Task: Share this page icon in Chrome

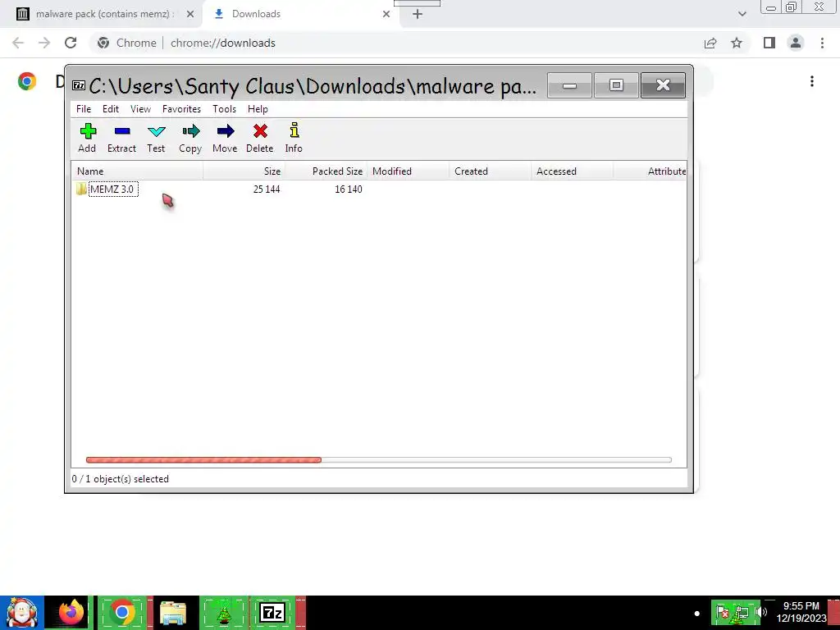Action: 710,43
